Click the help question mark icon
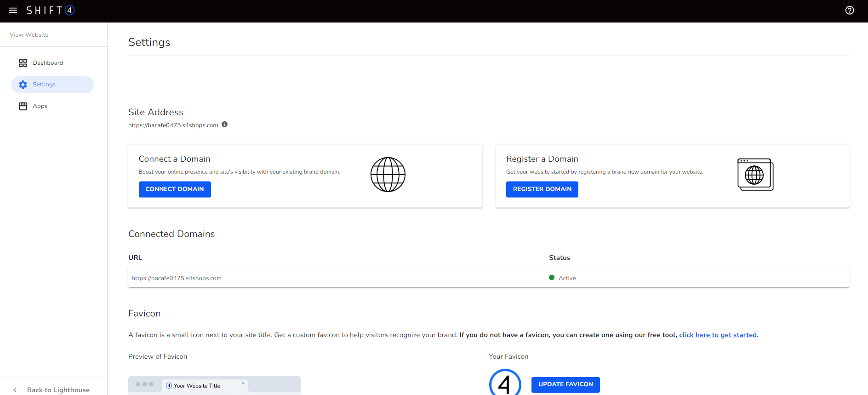The height and width of the screenshot is (395, 868). coord(849,10)
